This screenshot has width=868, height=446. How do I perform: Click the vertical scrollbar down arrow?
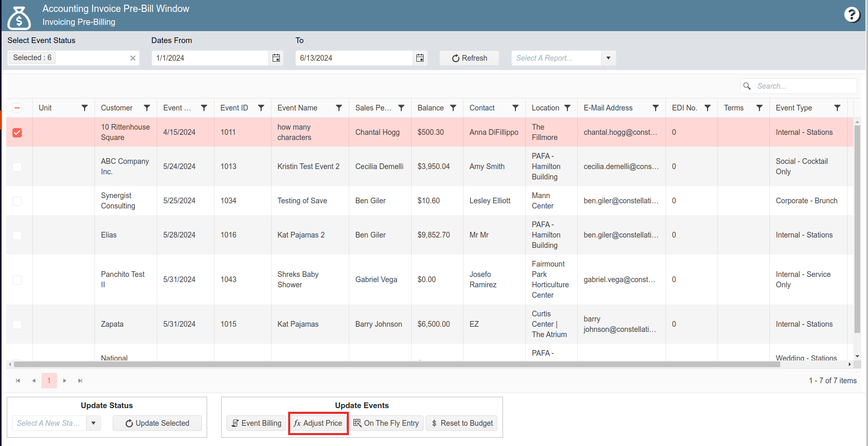tap(857, 356)
